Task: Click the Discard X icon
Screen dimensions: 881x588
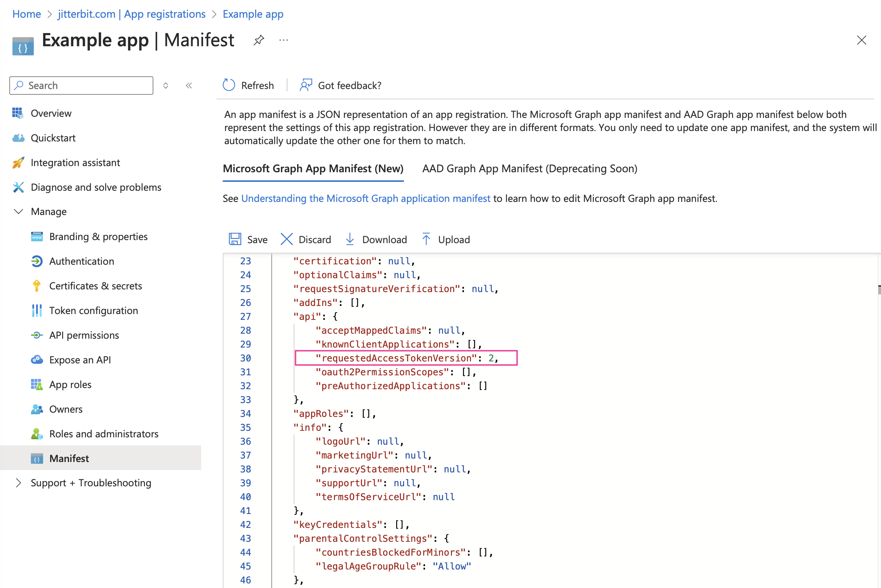Action: (286, 239)
